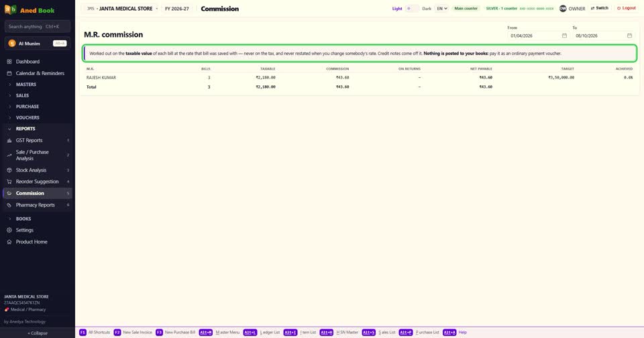Click the From date field
This screenshot has width=644, height=338.
[539, 36]
